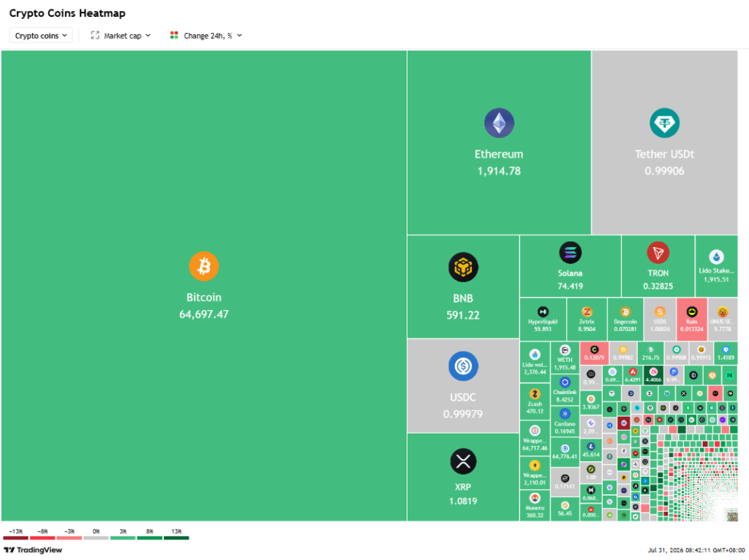The image size is (749, 560).
Task: Open the Dogecoin logo
Action: tap(625, 311)
